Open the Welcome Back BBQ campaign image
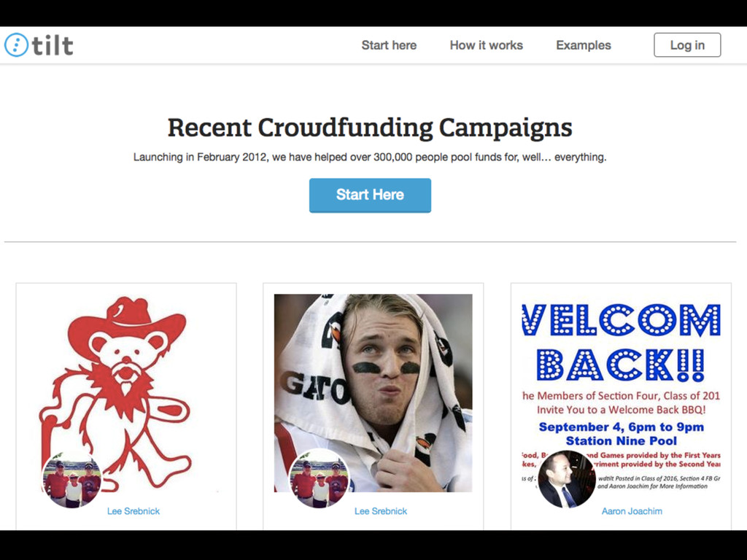Image resolution: width=747 pixels, height=560 pixels. click(622, 393)
